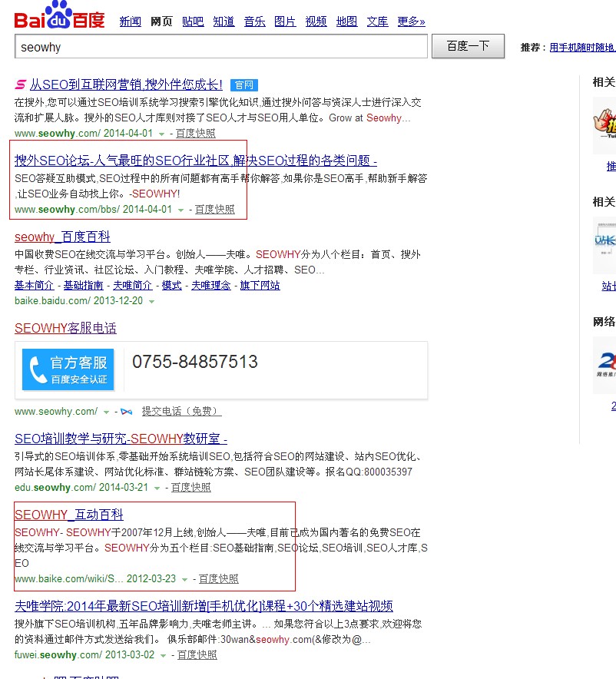
Task: Open the SEOWHY客服电话 result title
Action: [66, 328]
